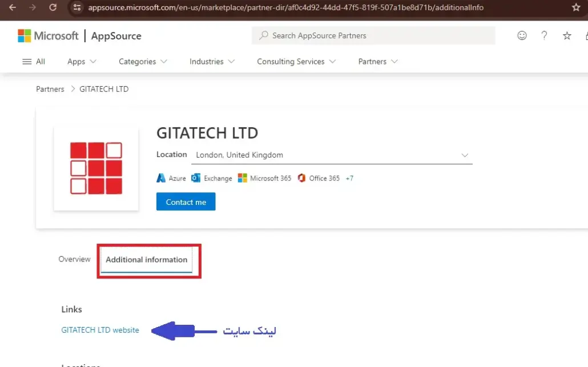Image resolution: width=588 pixels, height=367 pixels.
Task: Open the Location dropdown London, United Kingdom
Action: point(332,155)
